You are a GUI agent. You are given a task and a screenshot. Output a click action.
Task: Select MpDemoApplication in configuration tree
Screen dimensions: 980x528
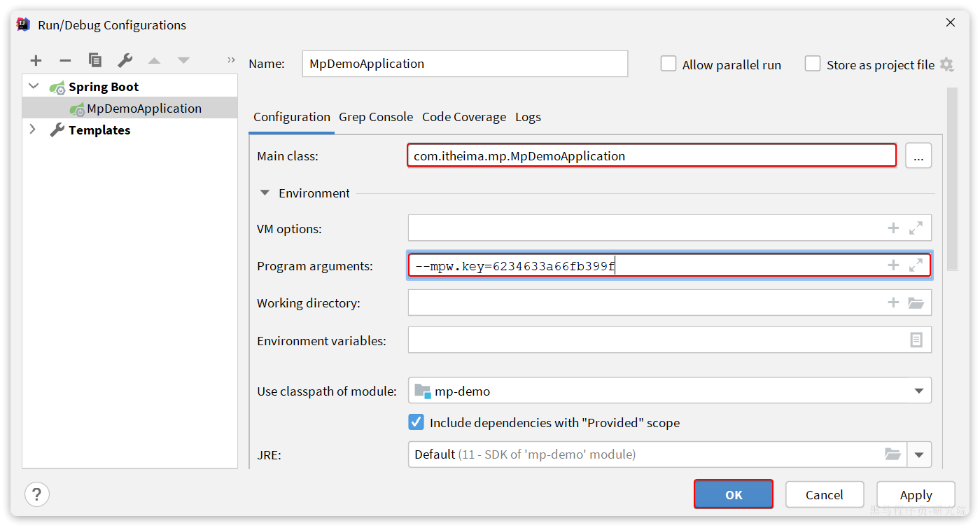130,108
